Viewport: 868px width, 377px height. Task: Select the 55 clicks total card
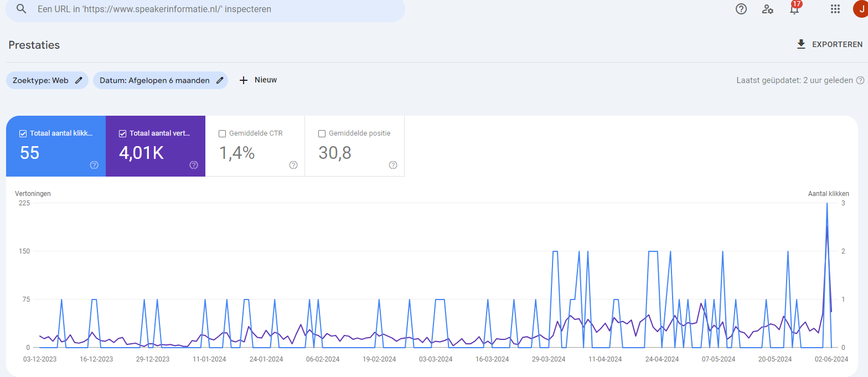pyautogui.click(x=56, y=146)
